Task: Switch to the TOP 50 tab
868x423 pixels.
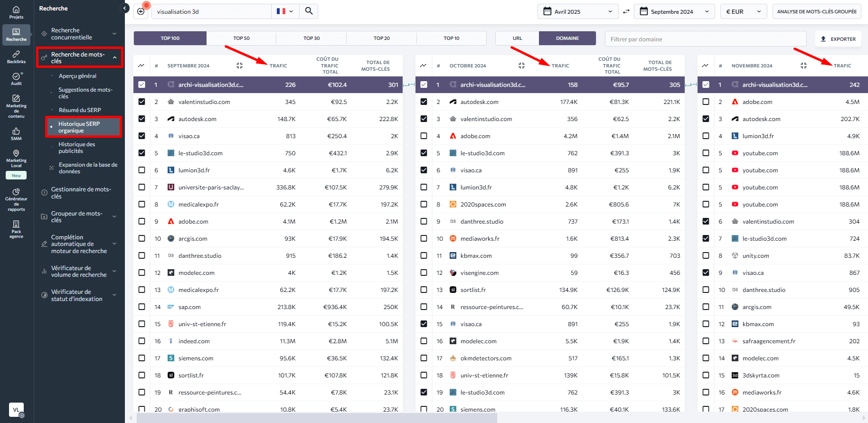Action: coord(241,38)
